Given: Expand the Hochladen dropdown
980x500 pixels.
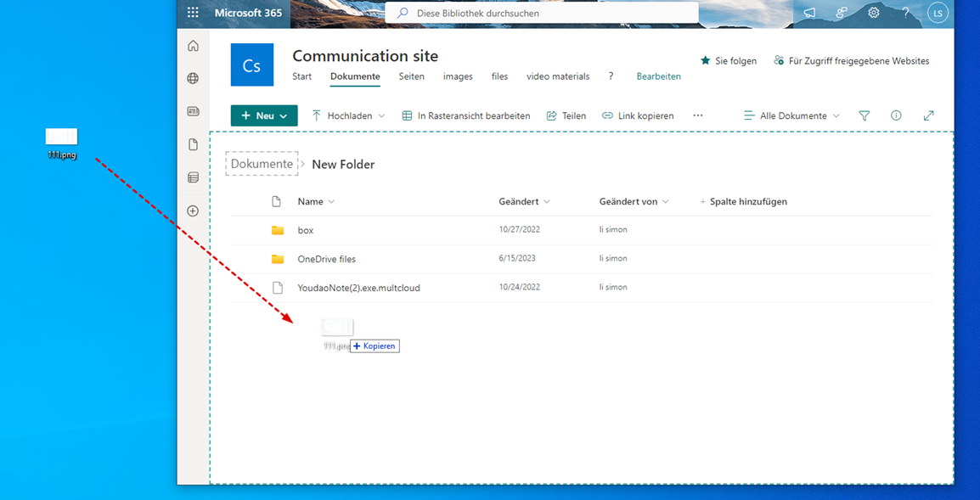Looking at the screenshot, I should (x=382, y=115).
